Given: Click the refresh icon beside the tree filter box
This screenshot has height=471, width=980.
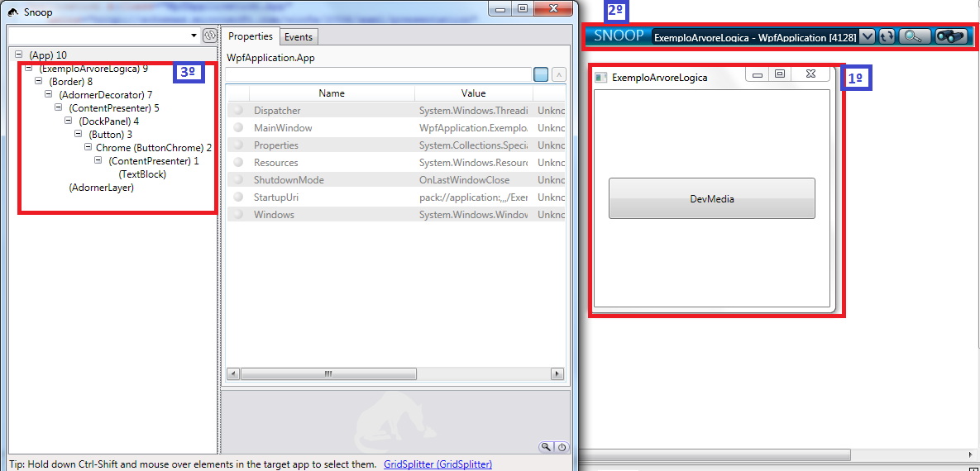Looking at the screenshot, I should coord(209,36).
